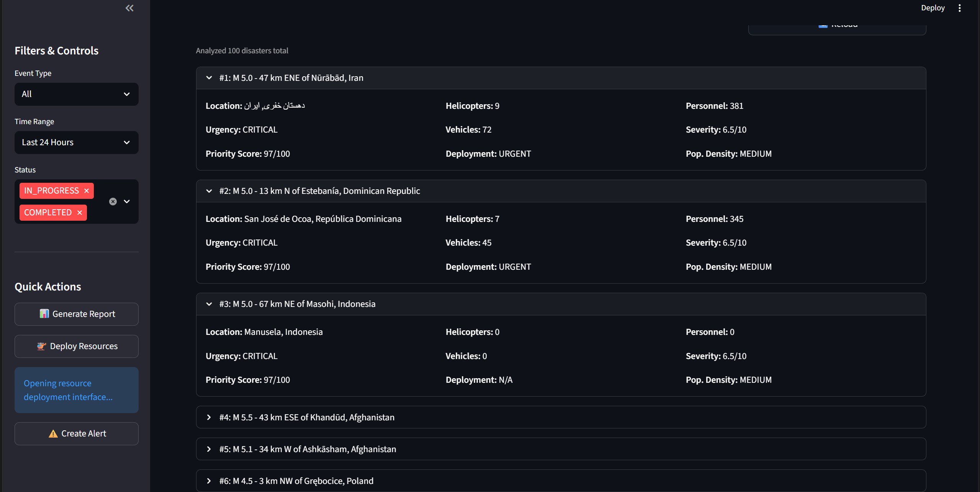Open the three-dot main menu
The width and height of the screenshot is (980, 492).
[x=959, y=8]
